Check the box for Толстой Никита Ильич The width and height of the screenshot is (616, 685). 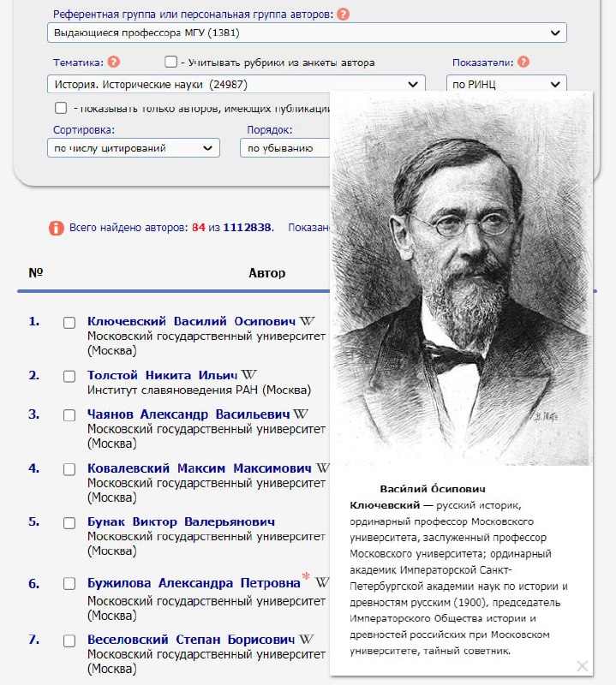click(x=69, y=376)
